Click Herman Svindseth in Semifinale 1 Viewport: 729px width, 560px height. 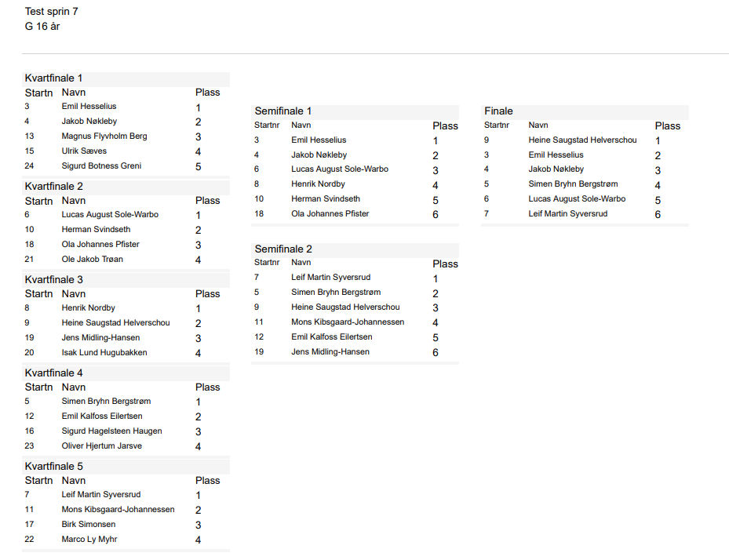tap(326, 199)
